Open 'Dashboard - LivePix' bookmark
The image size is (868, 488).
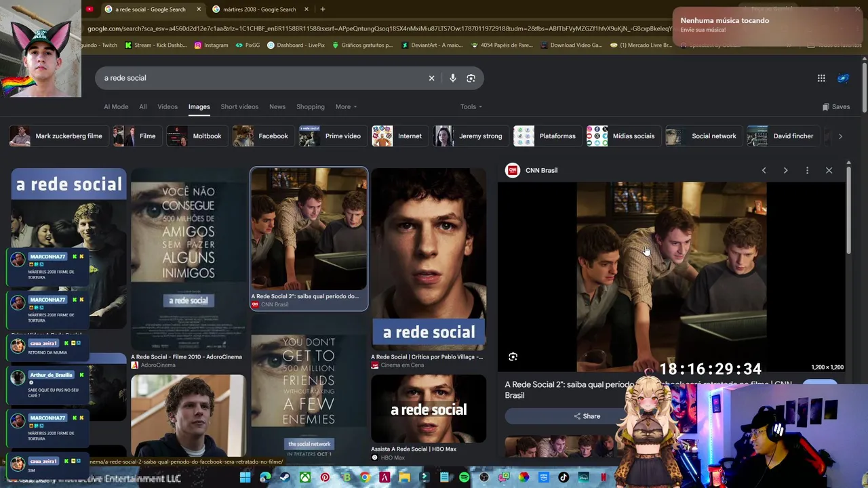(x=296, y=45)
